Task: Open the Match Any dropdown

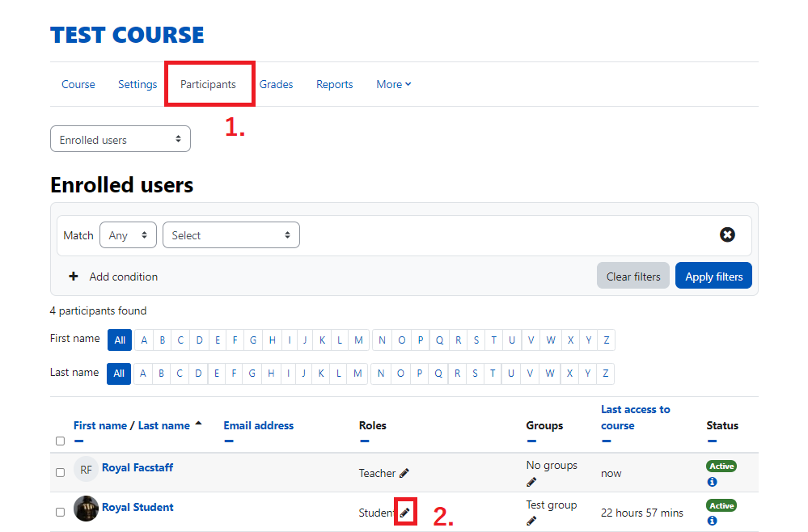Action: click(x=128, y=234)
